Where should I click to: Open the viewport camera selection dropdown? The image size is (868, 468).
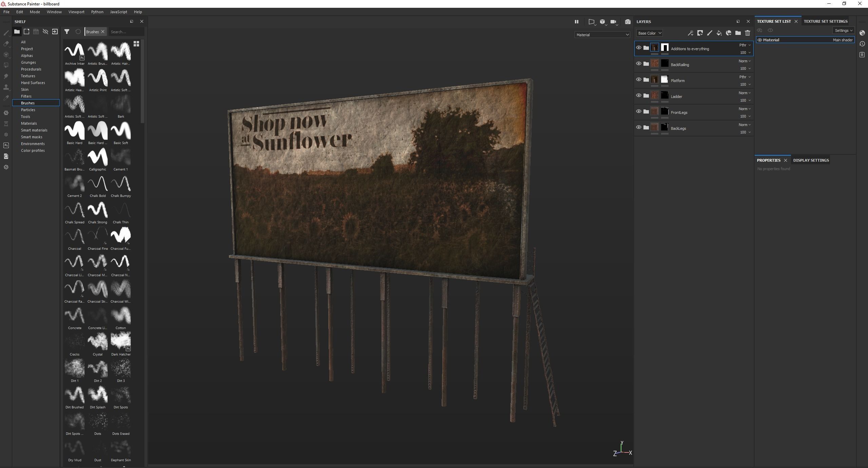click(614, 22)
